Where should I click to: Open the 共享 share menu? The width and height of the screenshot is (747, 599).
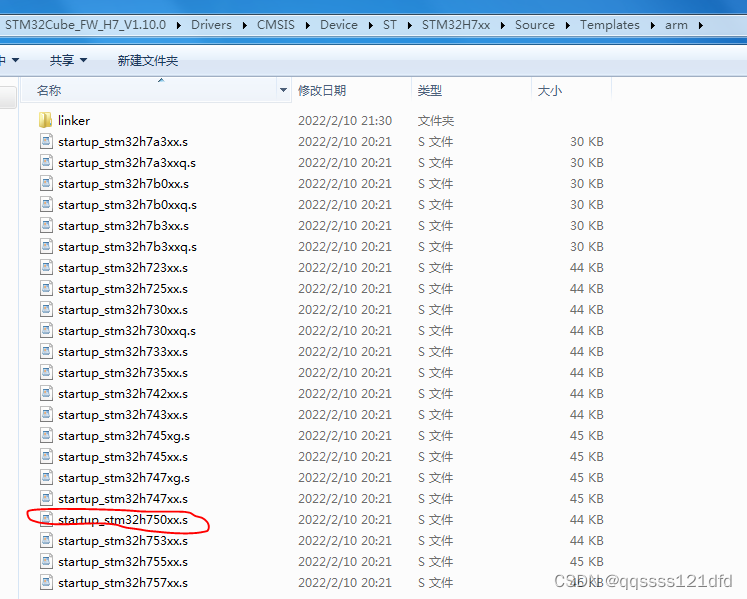coord(69,60)
